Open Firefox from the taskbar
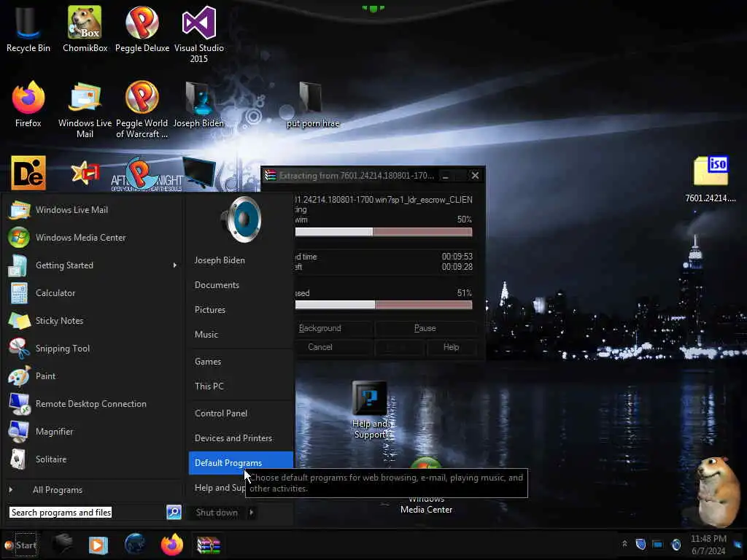This screenshot has width=747, height=560. [x=172, y=544]
